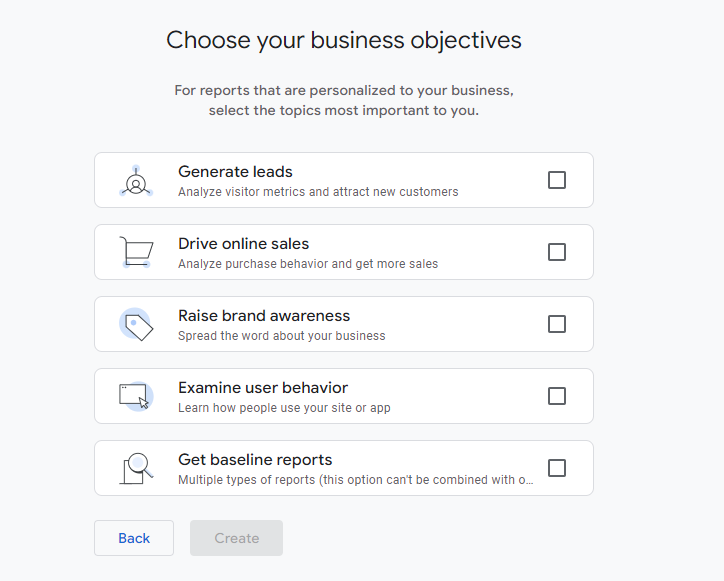Enable the Raise brand awareness checkbox
The image size is (724, 581).
[x=556, y=324]
